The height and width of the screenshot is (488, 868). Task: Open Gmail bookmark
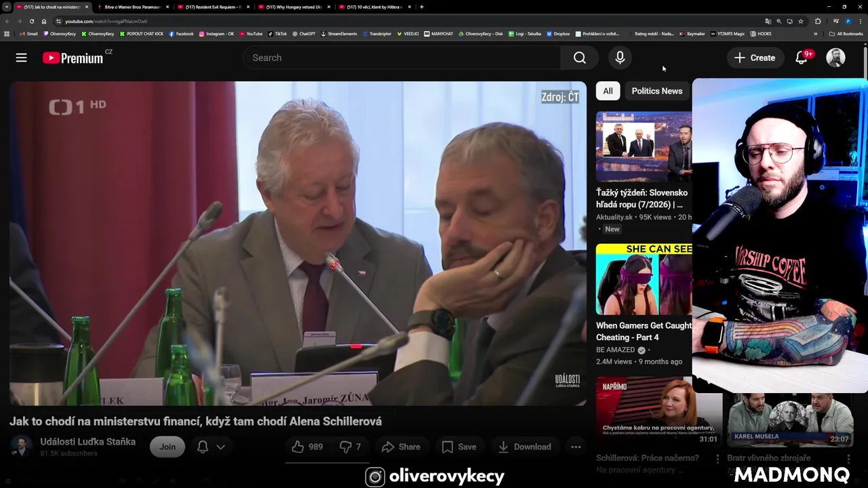tap(28, 34)
